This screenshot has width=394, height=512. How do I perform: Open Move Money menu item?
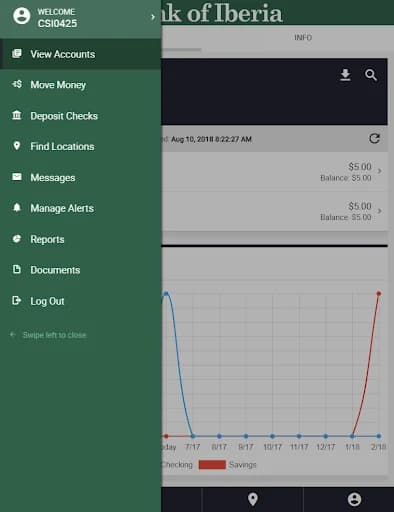[x=81, y=85]
